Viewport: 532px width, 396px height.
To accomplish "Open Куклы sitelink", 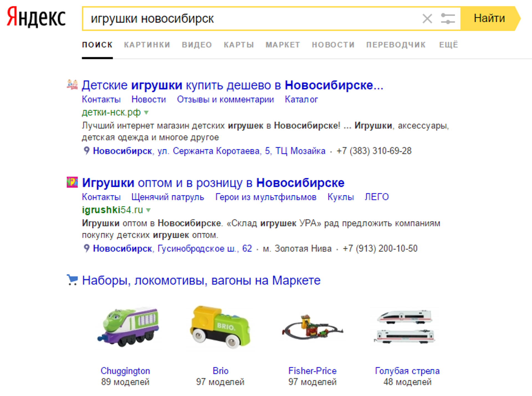I will pyautogui.click(x=341, y=197).
